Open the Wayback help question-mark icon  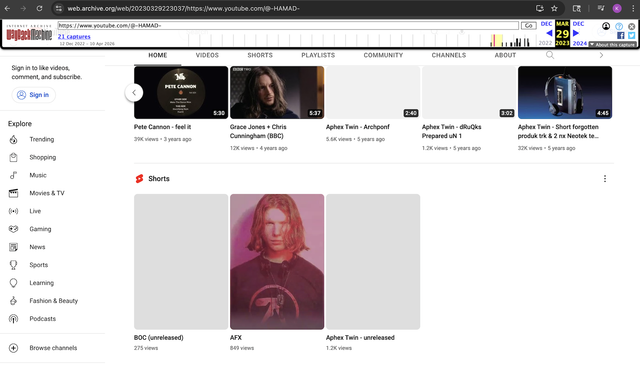click(x=619, y=27)
